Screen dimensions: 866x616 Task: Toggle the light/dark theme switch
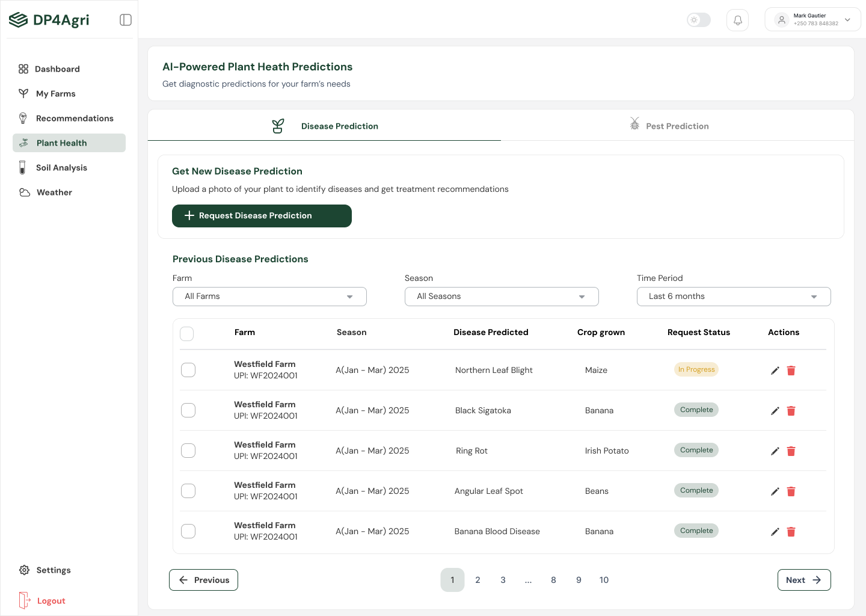699,20
